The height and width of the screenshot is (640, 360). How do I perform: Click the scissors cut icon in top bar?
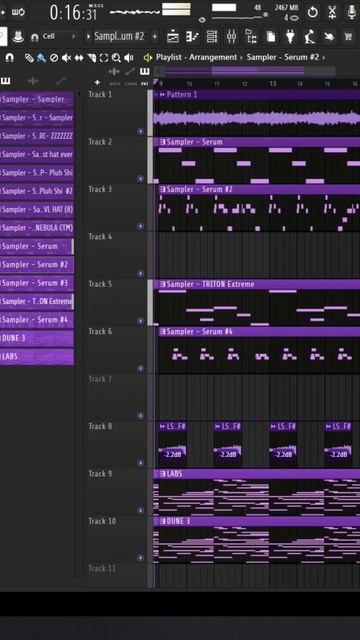(333, 12)
